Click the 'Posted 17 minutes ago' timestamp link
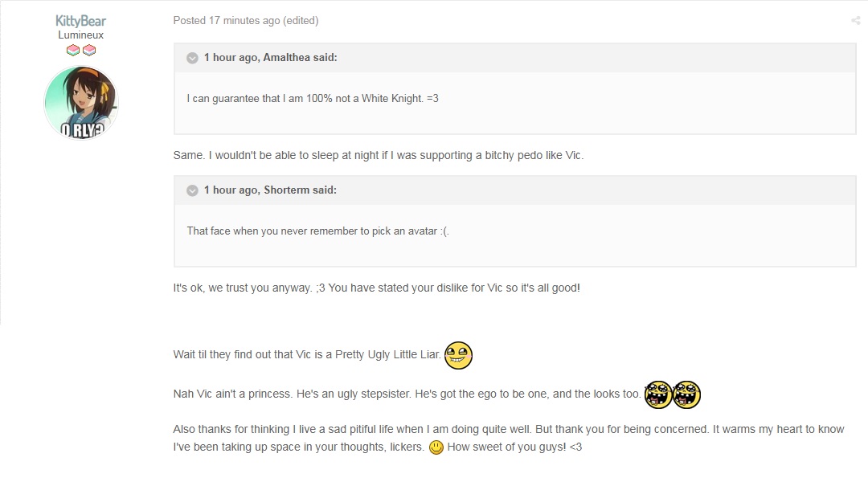868x482 pixels. [227, 20]
